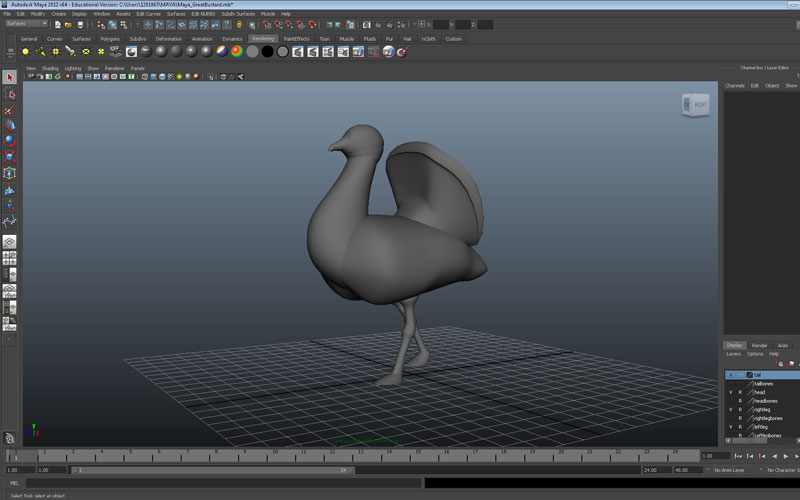Toggle visibility of the head layer
800x500 pixels.
730,392
